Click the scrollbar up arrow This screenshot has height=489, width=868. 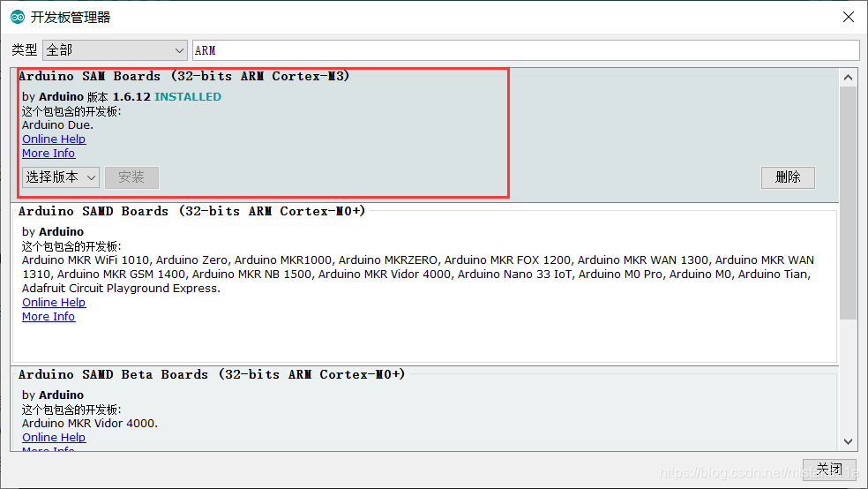848,78
